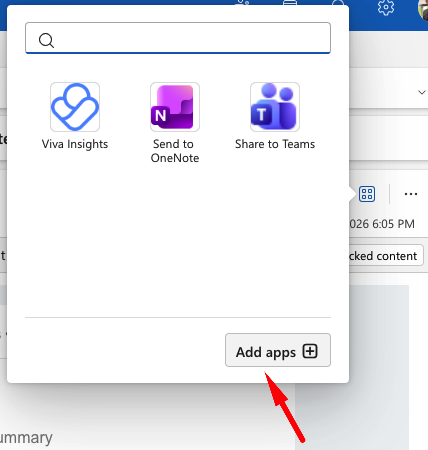Select the Viva Insights text label
The height and width of the screenshot is (450, 428).
[75, 144]
